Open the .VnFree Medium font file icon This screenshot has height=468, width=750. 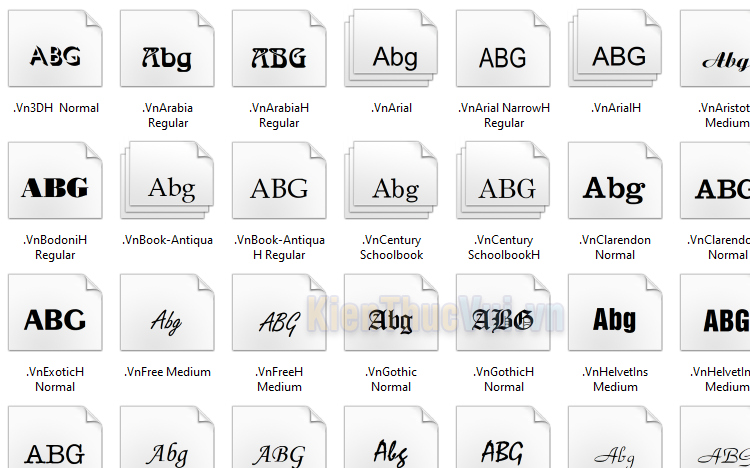(x=167, y=319)
